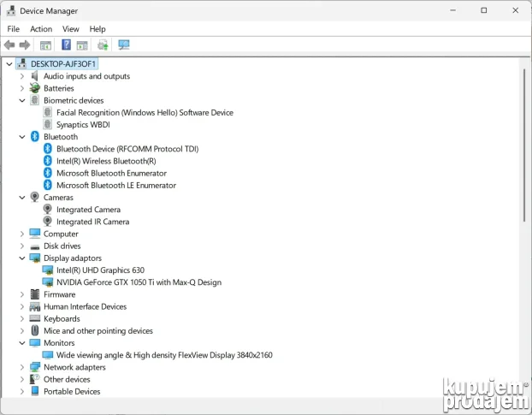This screenshot has width=532, height=415.
Task: Click the Human Interface Devices label
Action: 86,306
